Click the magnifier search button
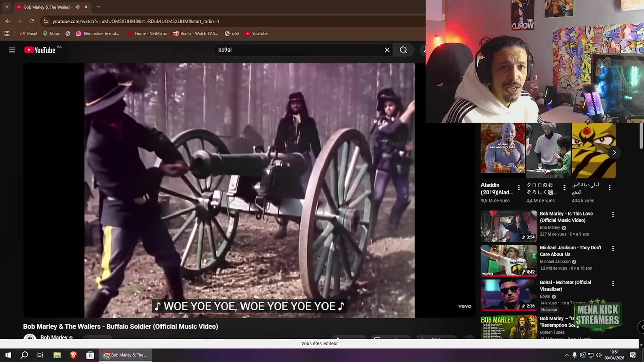Viewport: 644px width, 362px height. pos(404,50)
